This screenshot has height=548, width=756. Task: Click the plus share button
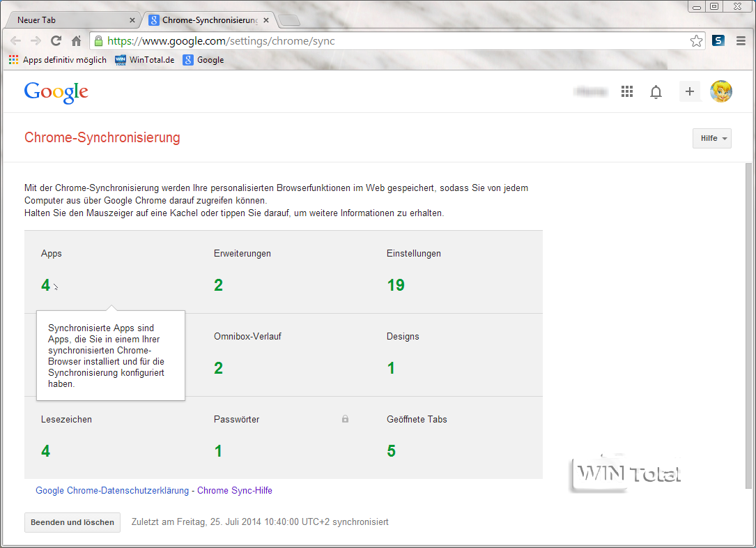click(x=690, y=91)
